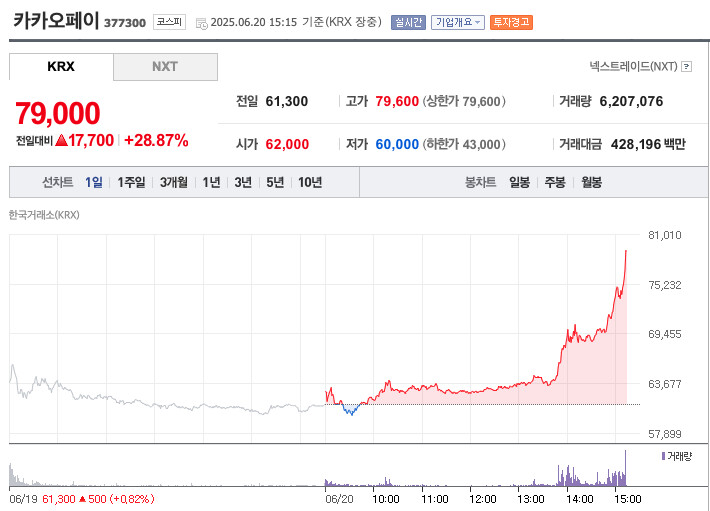Click the opening price 62,000

(x=287, y=144)
